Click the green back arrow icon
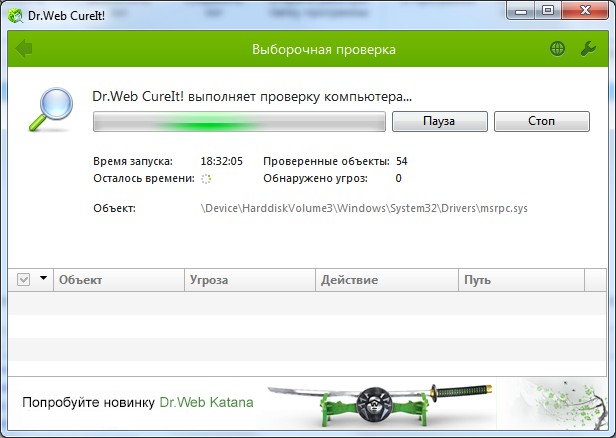The width and height of the screenshot is (616, 438). 24,49
